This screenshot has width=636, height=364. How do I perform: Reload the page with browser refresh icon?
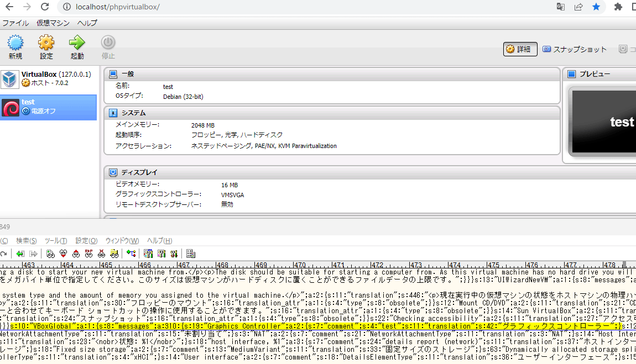click(x=45, y=7)
